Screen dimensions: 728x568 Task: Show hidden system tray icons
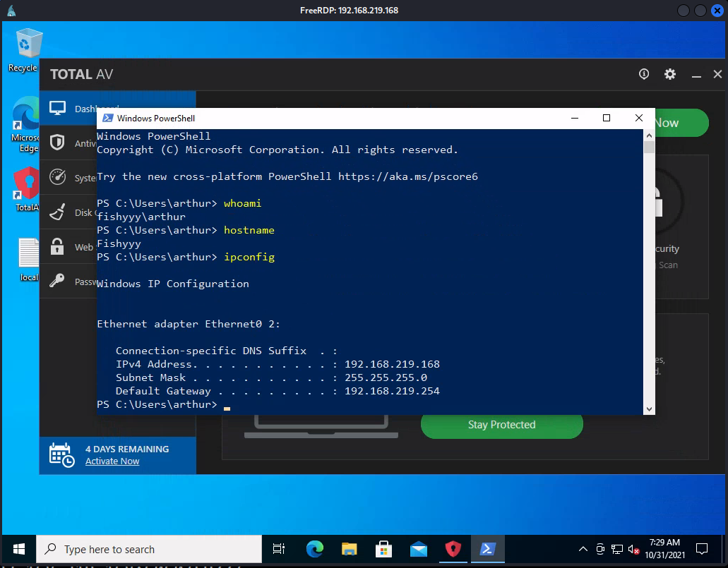point(583,550)
